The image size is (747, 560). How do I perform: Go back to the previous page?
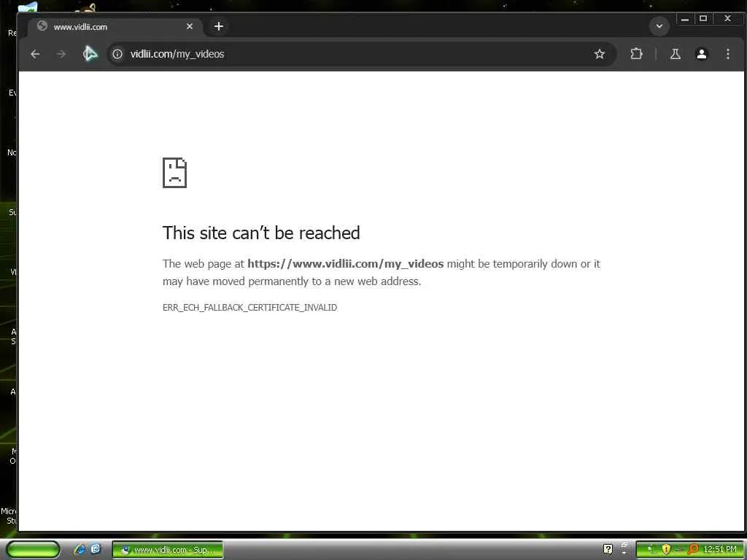pyautogui.click(x=35, y=54)
